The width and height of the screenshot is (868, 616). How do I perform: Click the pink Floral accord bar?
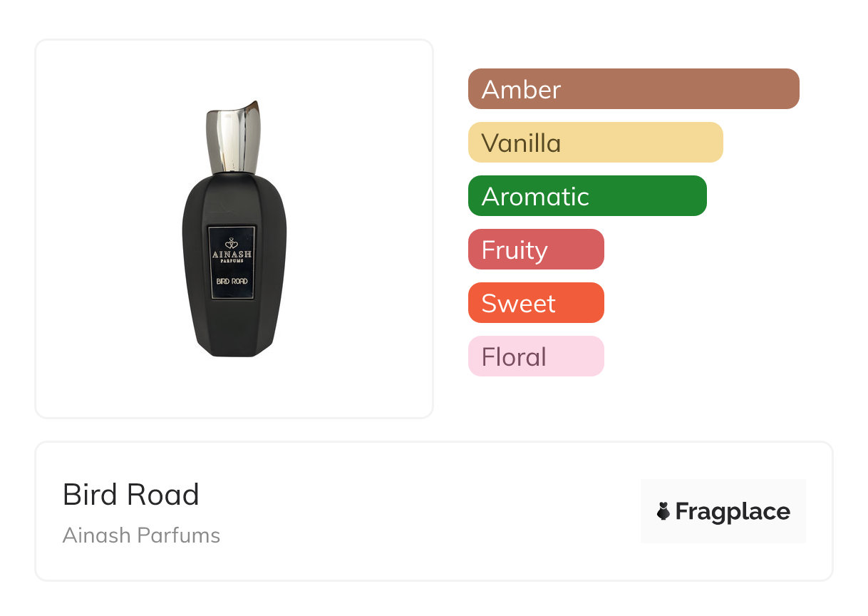pos(535,356)
